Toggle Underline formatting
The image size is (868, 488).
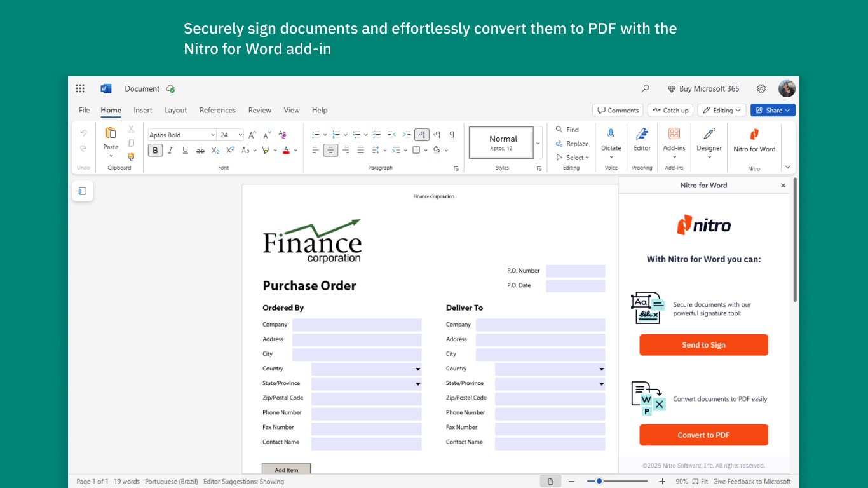coord(185,150)
